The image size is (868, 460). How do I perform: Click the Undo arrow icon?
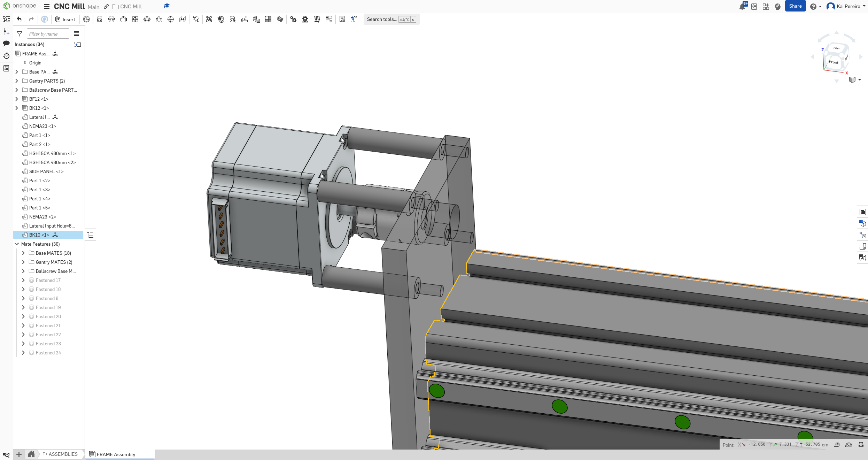click(x=19, y=19)
